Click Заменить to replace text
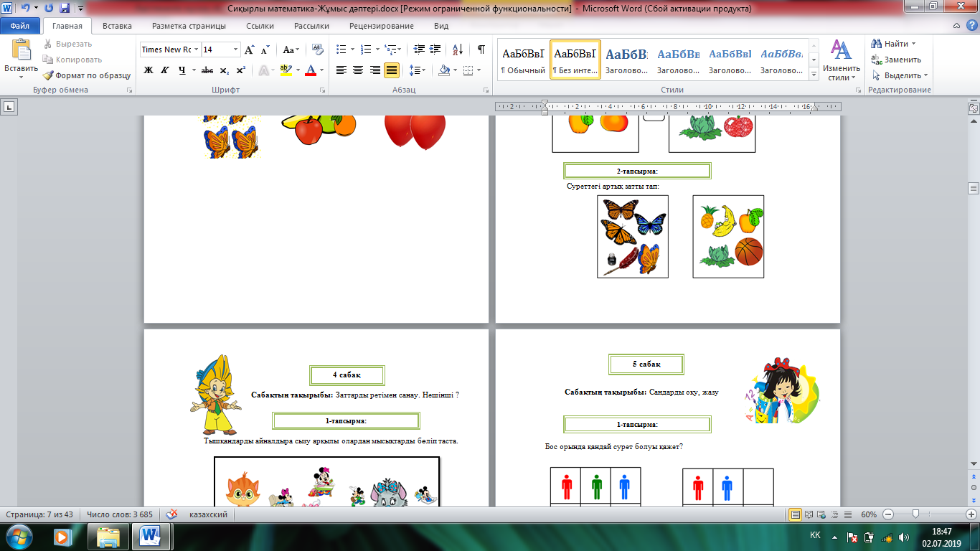Screen dimensions: 980x551 [896, 60]
